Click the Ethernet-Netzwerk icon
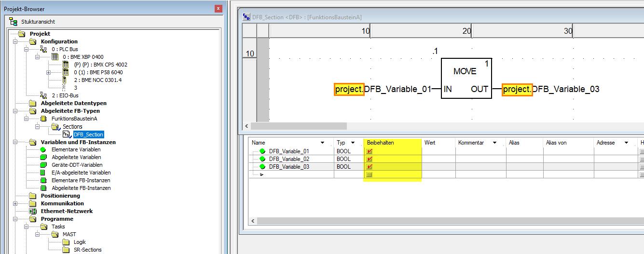Screen dimensions: 644x254 click(x=32, y=211)
